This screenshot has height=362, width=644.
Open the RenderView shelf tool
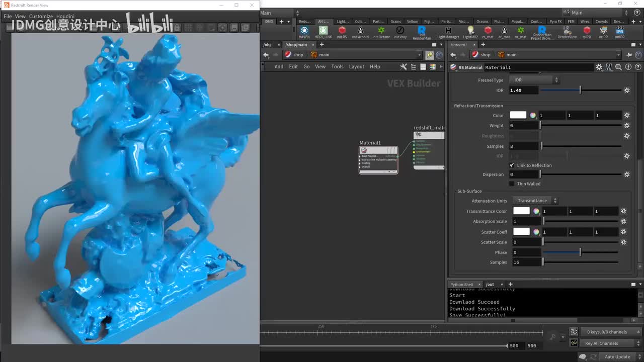click(x=567, y=33)
